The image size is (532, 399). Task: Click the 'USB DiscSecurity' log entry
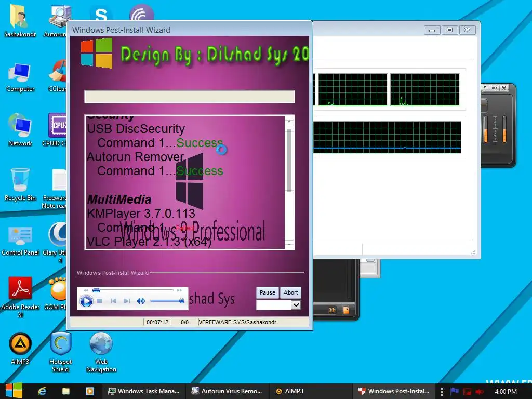tap(136, 129)
